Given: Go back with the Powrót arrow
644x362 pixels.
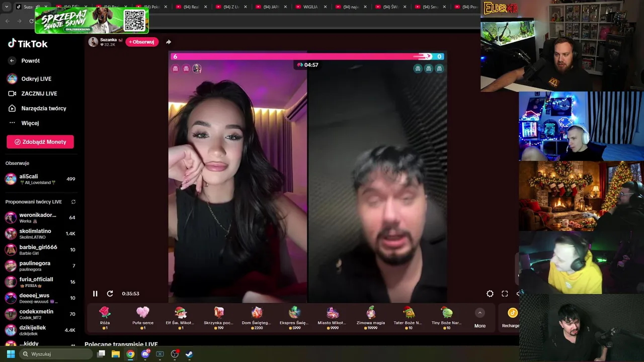Looking at the screenshot, I should point(13,61).
